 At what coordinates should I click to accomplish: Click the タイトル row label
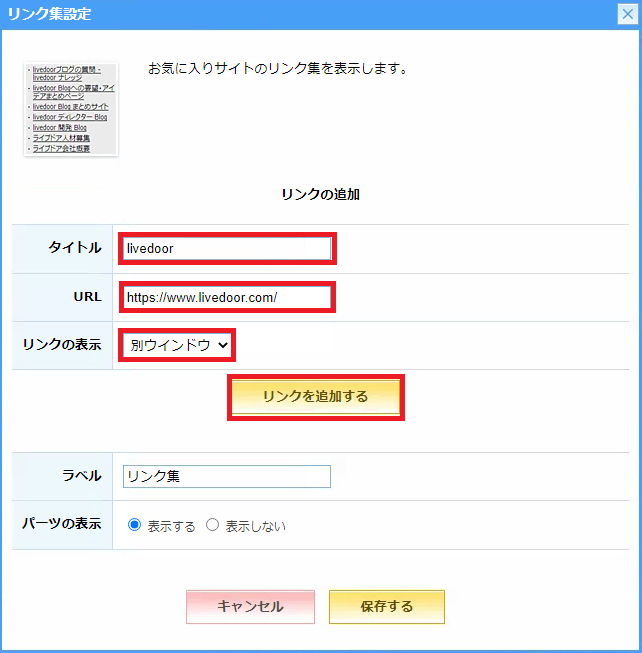click(75, 247)
